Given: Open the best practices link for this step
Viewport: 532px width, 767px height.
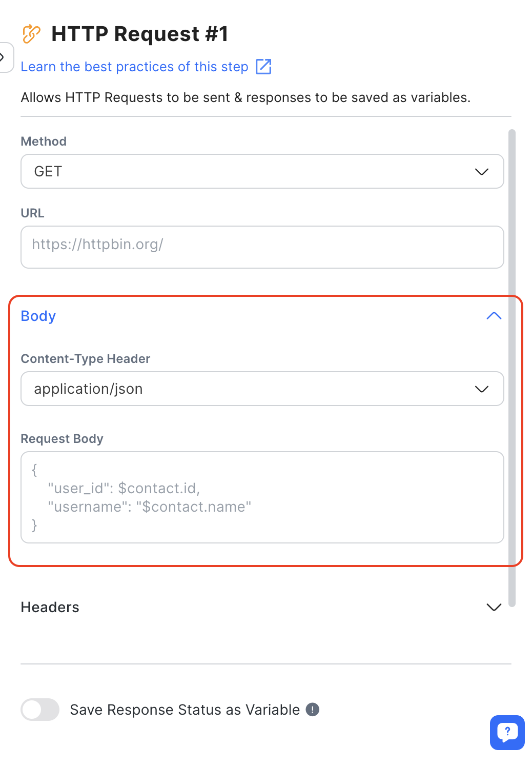Looking at the screenshot, I should (x=134, y=67).
